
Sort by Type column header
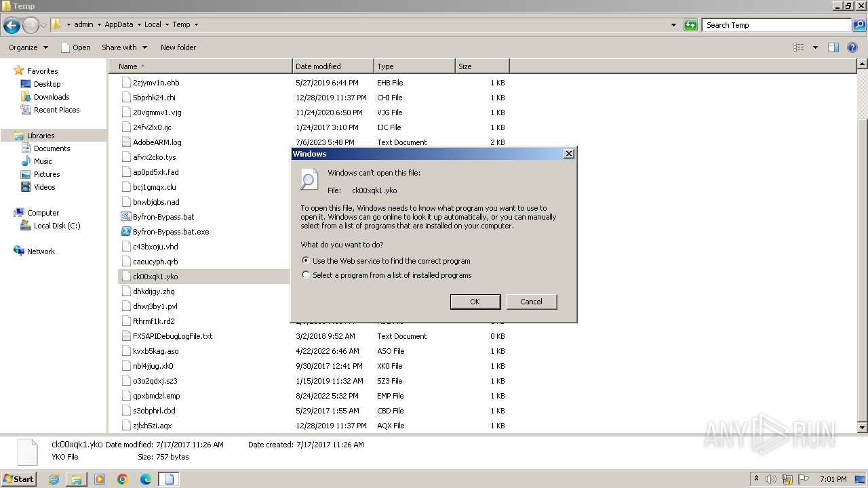414,66
